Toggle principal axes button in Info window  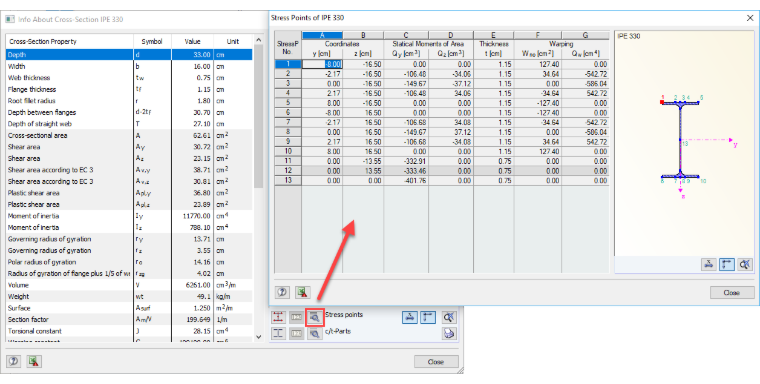(x=428, y=317)
